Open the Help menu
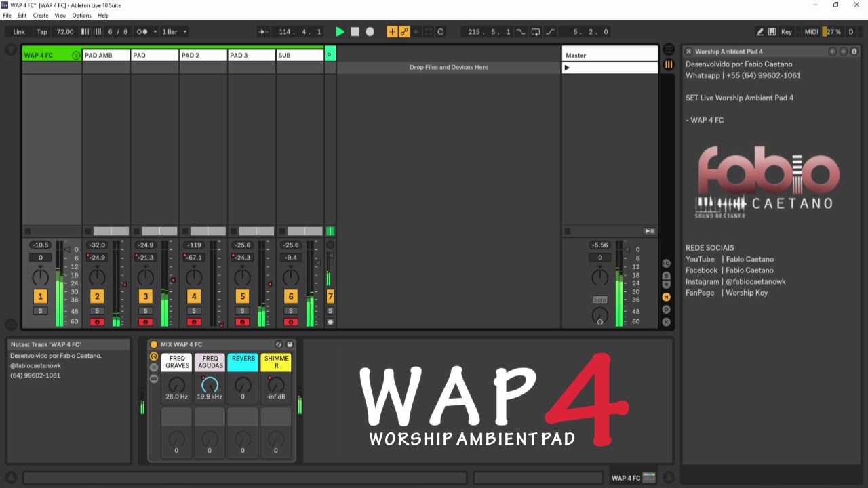The image size is (868, 488). point(103,15)
